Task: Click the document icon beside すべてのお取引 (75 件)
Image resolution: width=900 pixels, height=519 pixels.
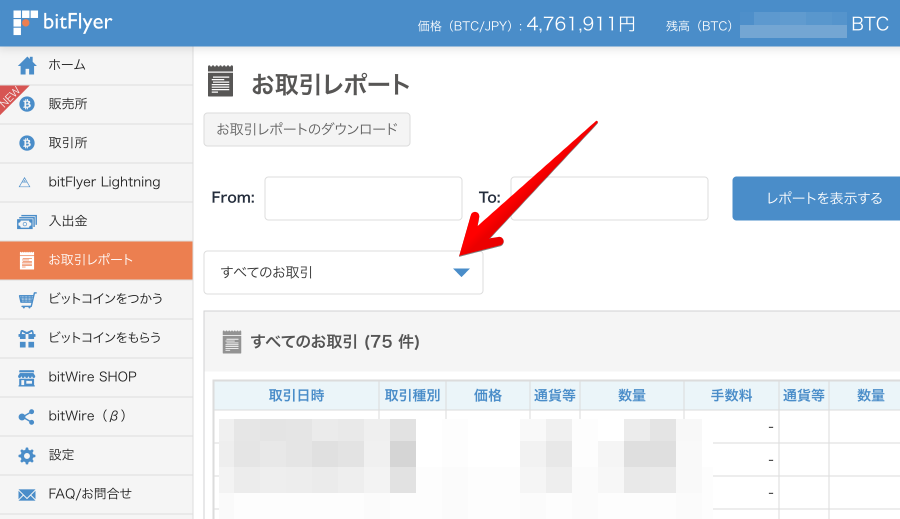Action: pos(231,342)
